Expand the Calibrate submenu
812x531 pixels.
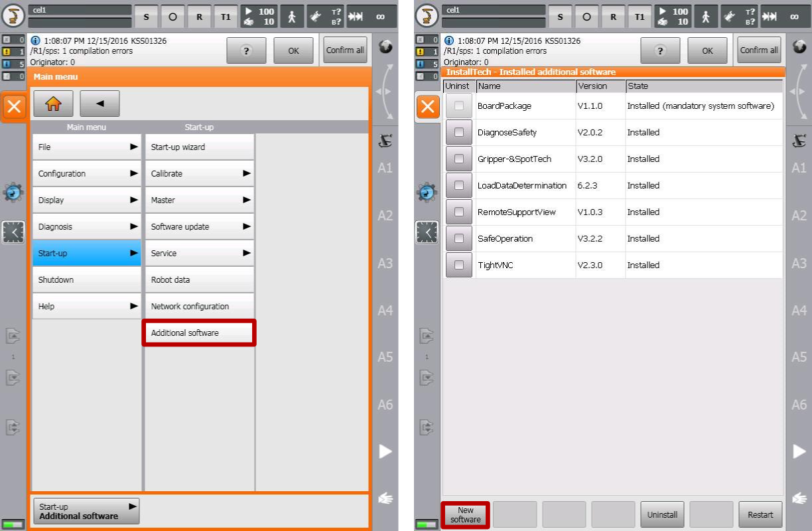(198, 173)
